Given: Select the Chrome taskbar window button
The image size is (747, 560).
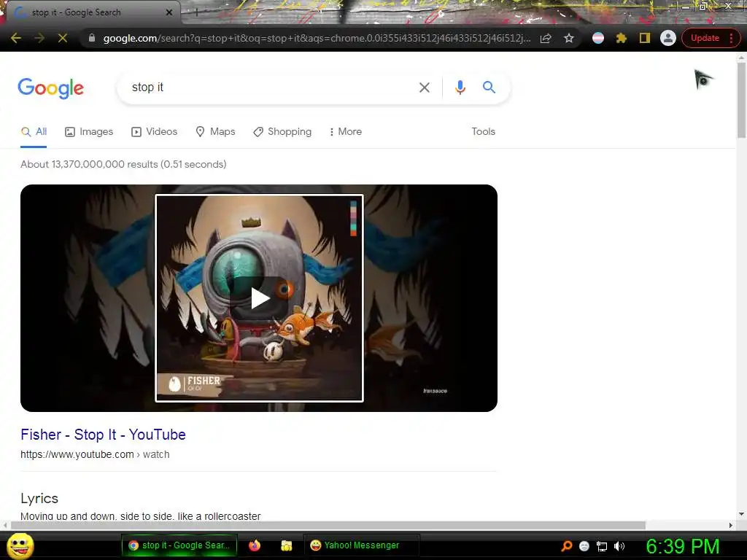Looking at the screenshot, I should 179,545.
